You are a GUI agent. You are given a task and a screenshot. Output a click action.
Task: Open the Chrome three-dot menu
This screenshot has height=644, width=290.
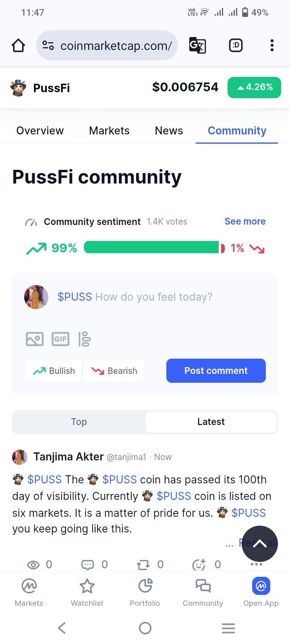(x=272, y=45)
